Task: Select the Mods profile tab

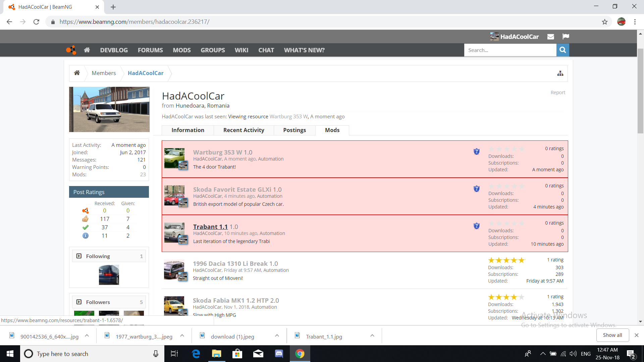Action: click(x=332, y=130)
